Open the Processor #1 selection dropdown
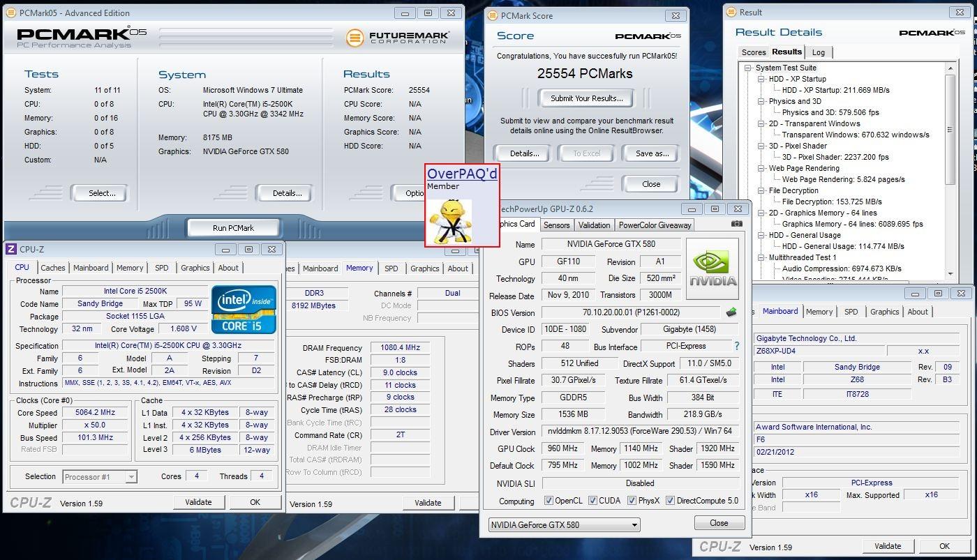Viewport: 977px width, 560px height. pyautogui.click(x=100, y=477)
